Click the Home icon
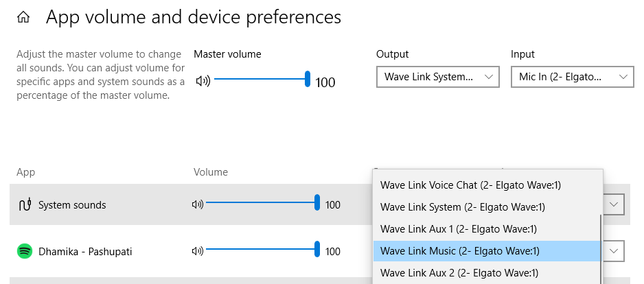 tap(23, 18)
